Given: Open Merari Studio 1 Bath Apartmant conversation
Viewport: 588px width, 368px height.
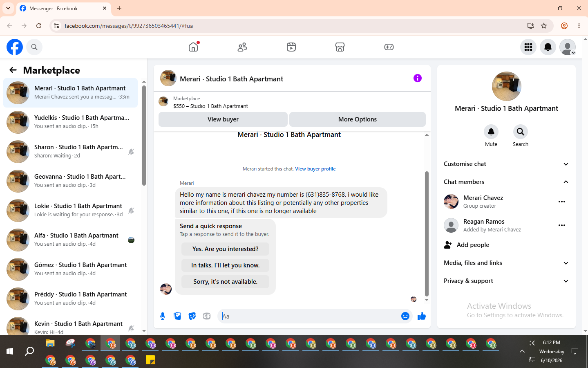Looking at the screenshot, I should coord(70,93).
